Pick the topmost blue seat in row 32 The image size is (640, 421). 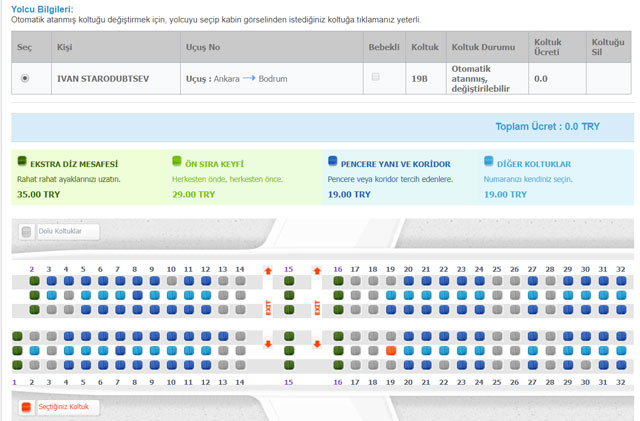621,282
